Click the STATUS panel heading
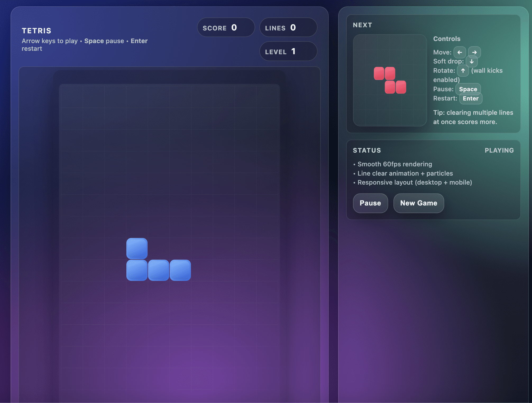Image resolution: width=532 pixels, height=403 pixels. pos(367,150)
